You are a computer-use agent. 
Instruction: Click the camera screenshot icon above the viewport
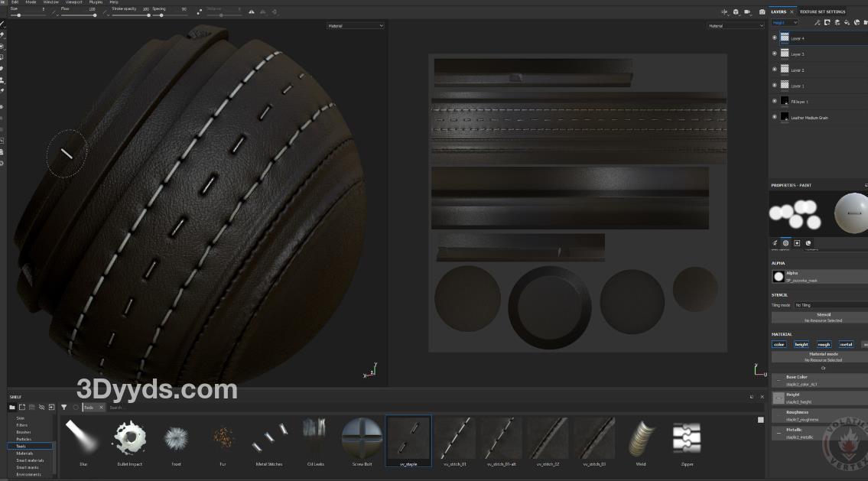pos(762,12)
